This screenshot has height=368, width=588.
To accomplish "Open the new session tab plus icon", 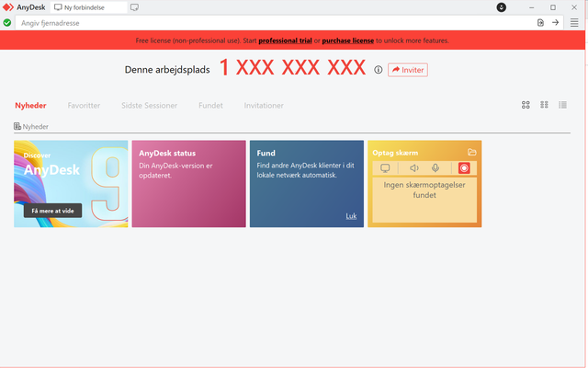I will pyautogui.click(x=134, y=7).
